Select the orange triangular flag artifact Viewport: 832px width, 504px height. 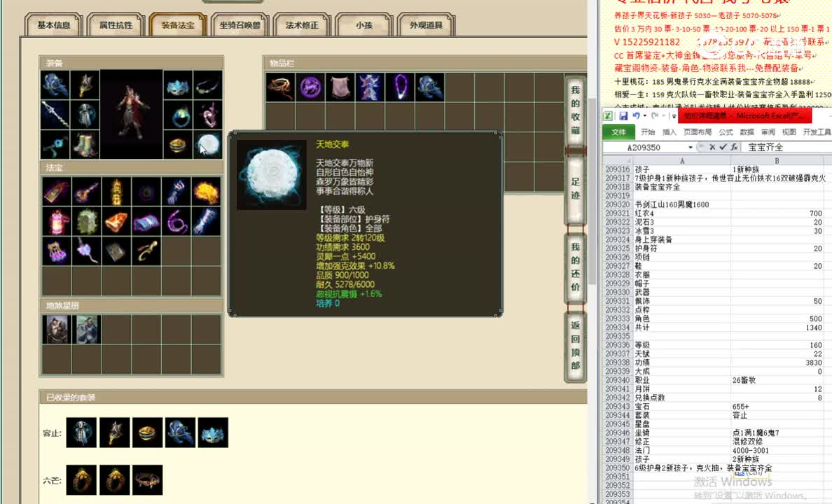116,221
